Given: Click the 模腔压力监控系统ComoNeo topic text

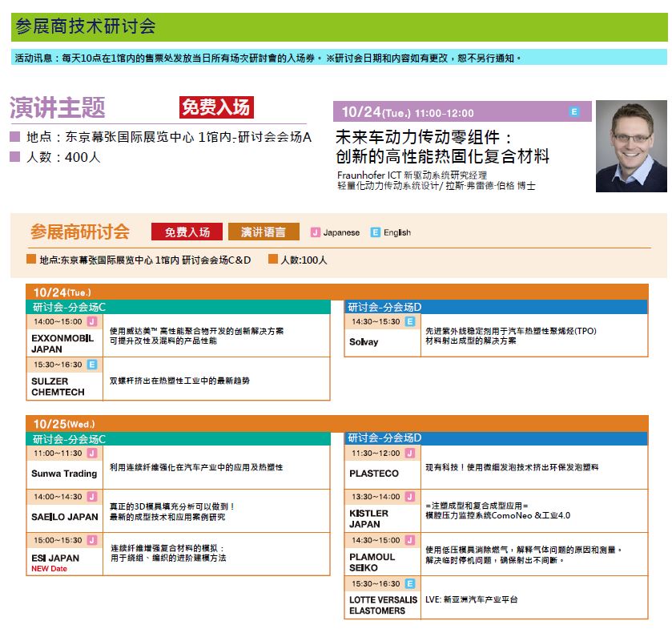Looking at the screenshot, I should (x=497, y=515).
